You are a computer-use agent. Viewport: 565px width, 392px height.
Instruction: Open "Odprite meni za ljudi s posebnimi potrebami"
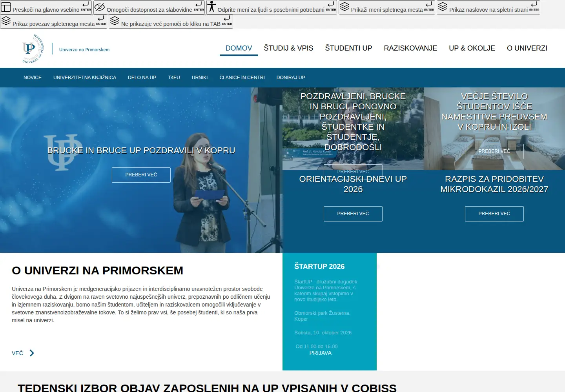[272, 7]
